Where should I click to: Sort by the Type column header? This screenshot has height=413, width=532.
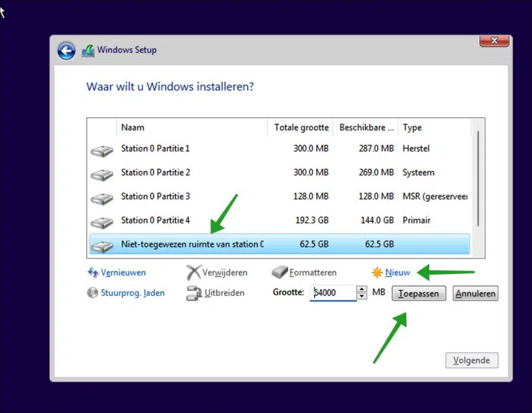434,128
